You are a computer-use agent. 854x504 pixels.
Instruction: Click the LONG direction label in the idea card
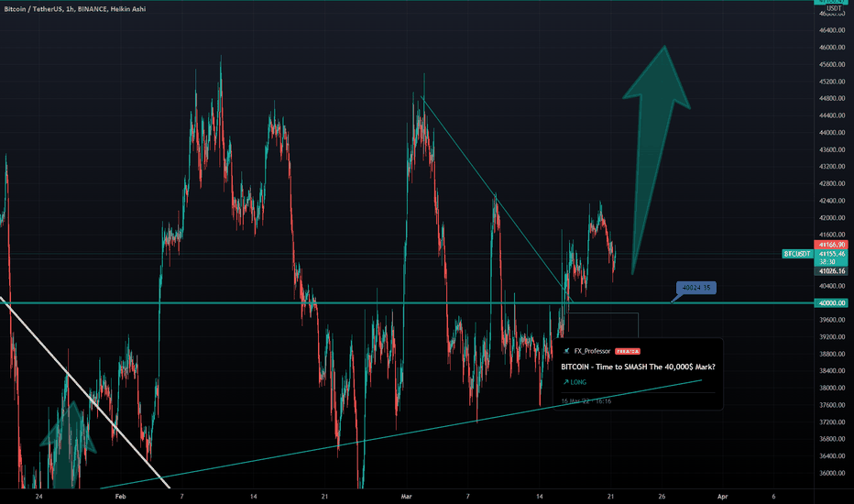tap(575, 382)
